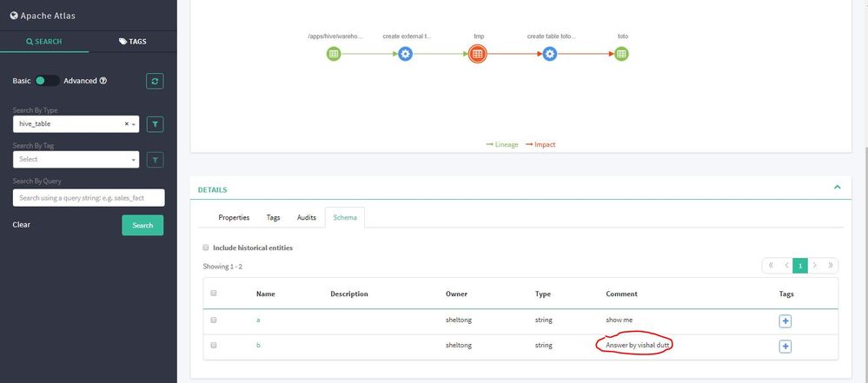This screenshot has height=383, width=868.
Task: Open the Properties tab
Action: point(234,217)
